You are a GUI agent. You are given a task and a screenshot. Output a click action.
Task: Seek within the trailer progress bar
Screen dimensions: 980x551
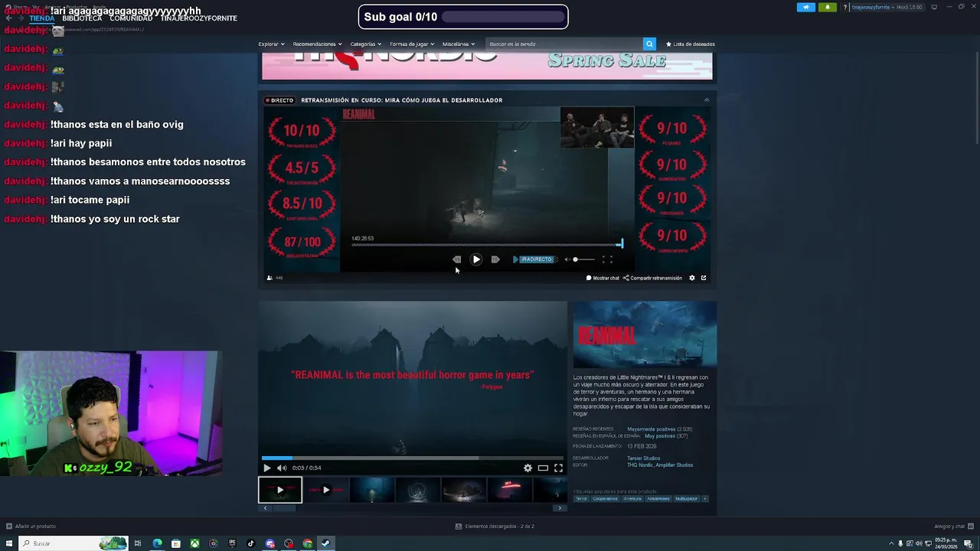click(x=412, y=458)
